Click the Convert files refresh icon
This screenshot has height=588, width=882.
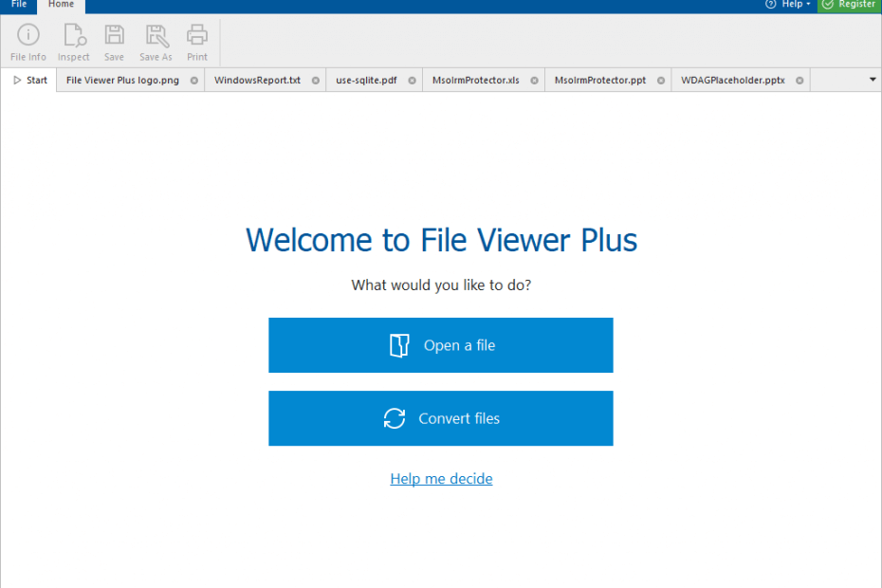[394, 418]
